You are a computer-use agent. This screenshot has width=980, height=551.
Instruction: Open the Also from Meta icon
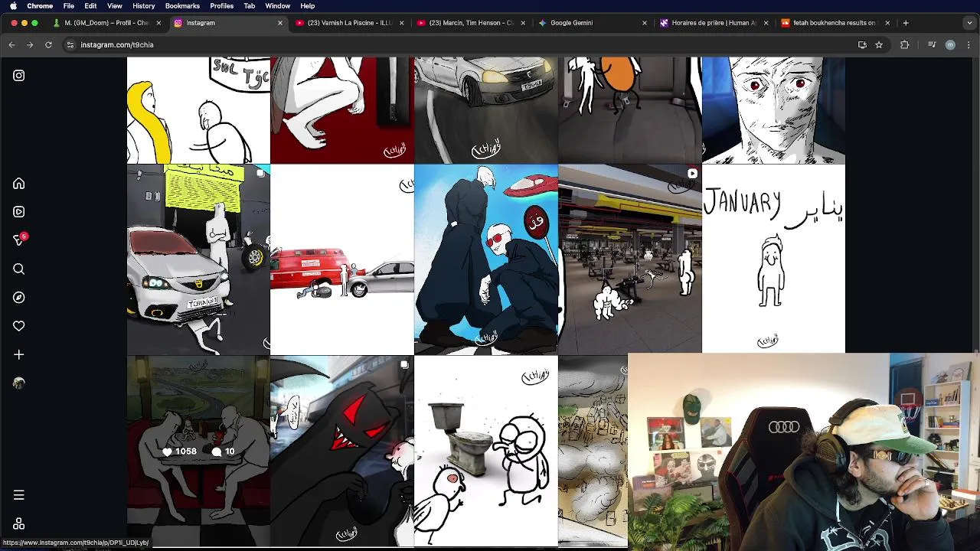pos(19,524)
